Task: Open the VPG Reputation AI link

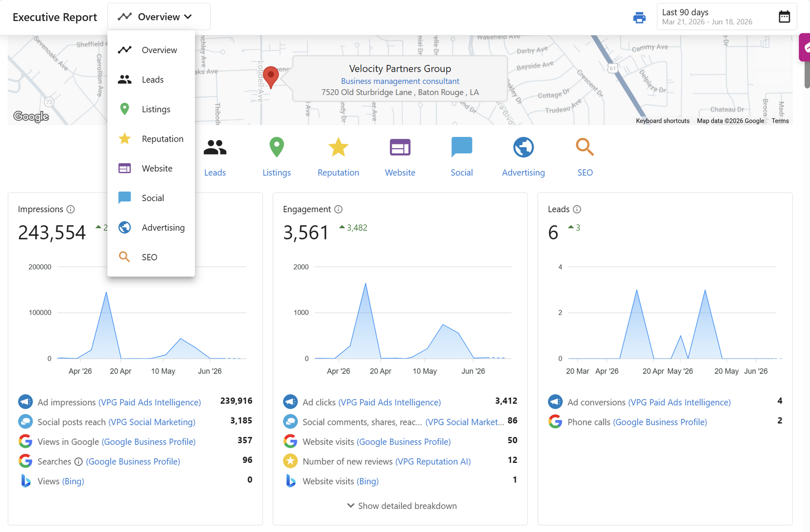Action: click(x=433, y=462)
